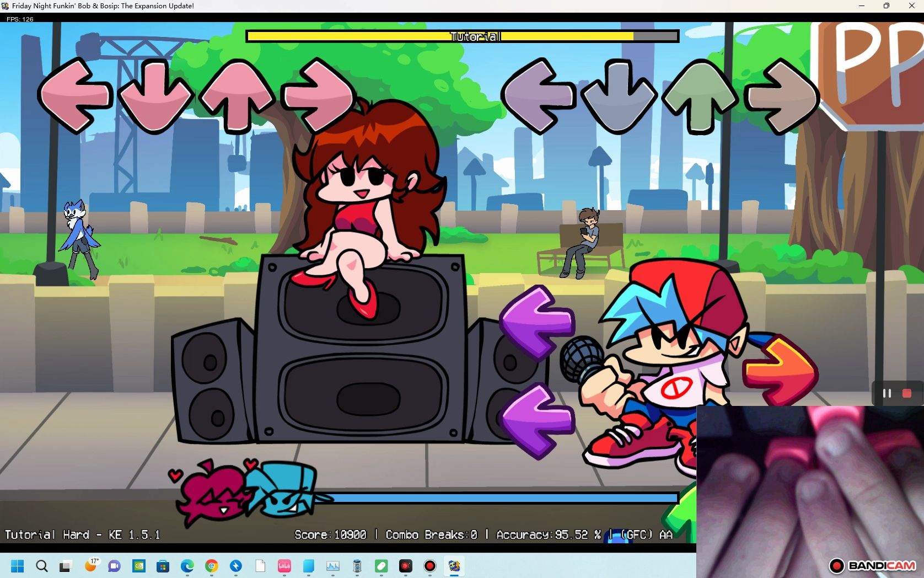
Task: Open the Microsoft Store
Action: 162,566
